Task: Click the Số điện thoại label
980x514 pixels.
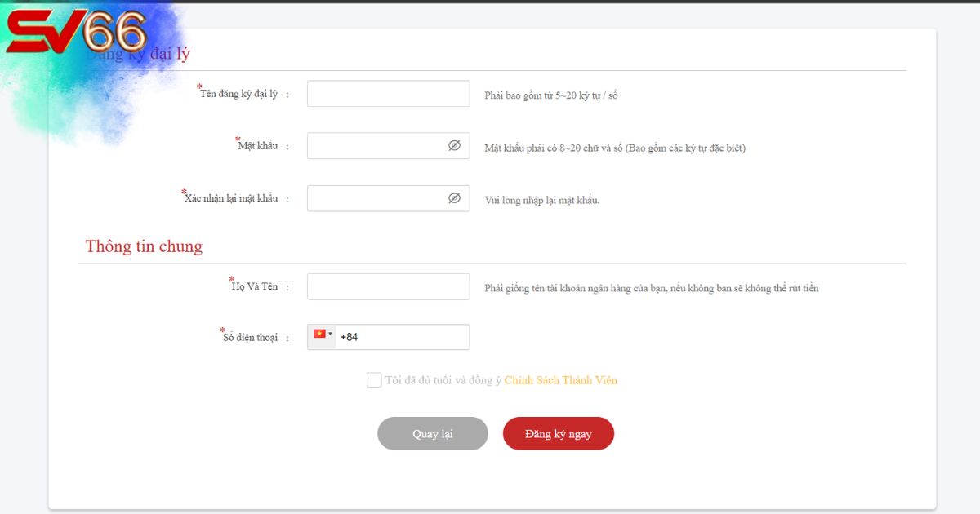Action: (250, 338)
